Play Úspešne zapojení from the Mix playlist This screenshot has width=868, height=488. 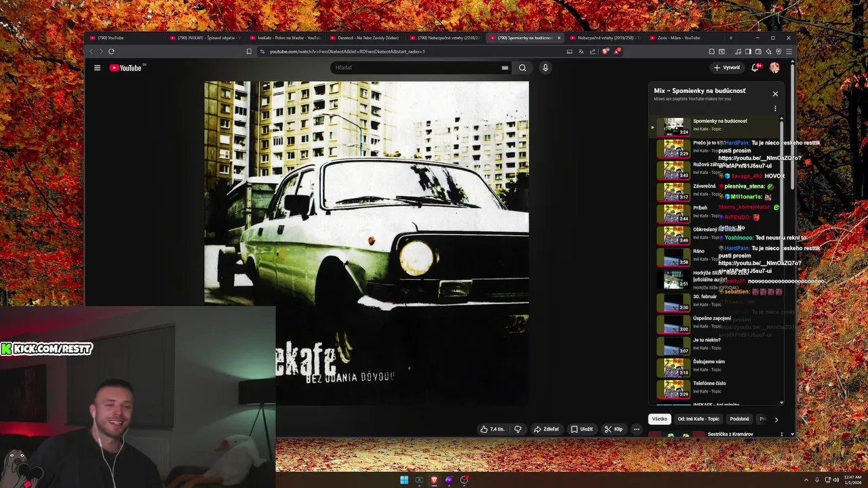(715, 323)
